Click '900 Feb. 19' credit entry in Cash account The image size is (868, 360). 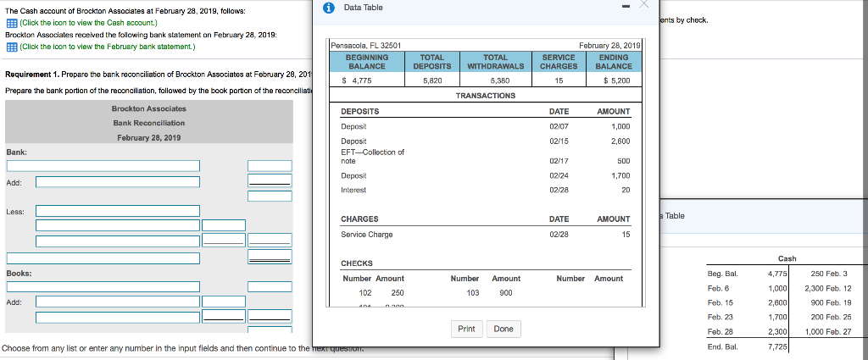click(x=831, y=303)
